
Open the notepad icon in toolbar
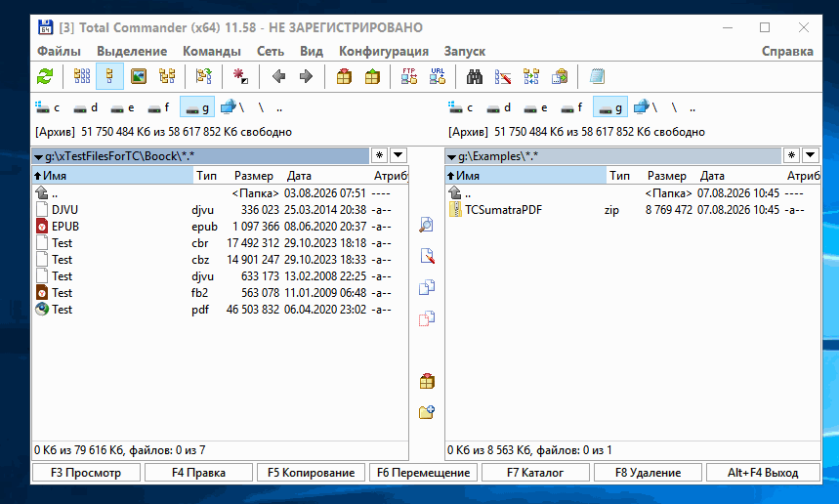597,76
